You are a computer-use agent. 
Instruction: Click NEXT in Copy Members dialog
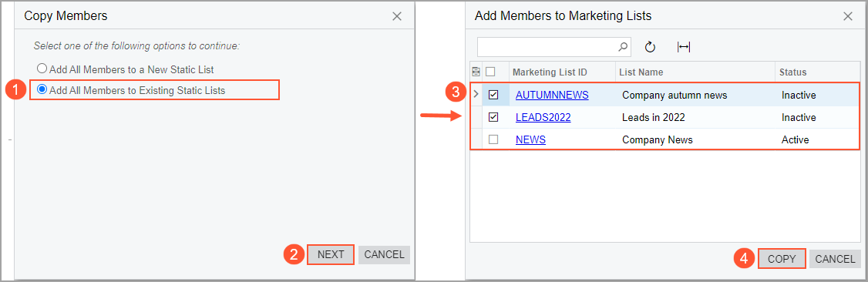(331, 254)
